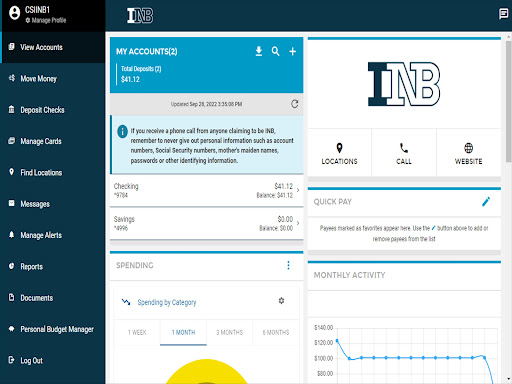The width and height of the screenshot is (512, 384).
Task: Click the Log Out icon
Action: tap(11, 360)
